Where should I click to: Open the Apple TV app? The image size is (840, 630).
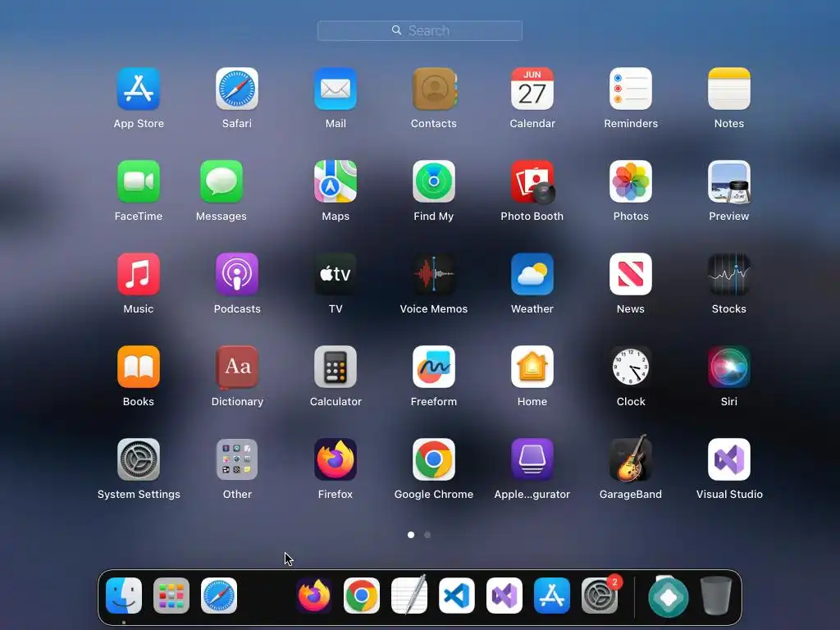click(336, 274)
